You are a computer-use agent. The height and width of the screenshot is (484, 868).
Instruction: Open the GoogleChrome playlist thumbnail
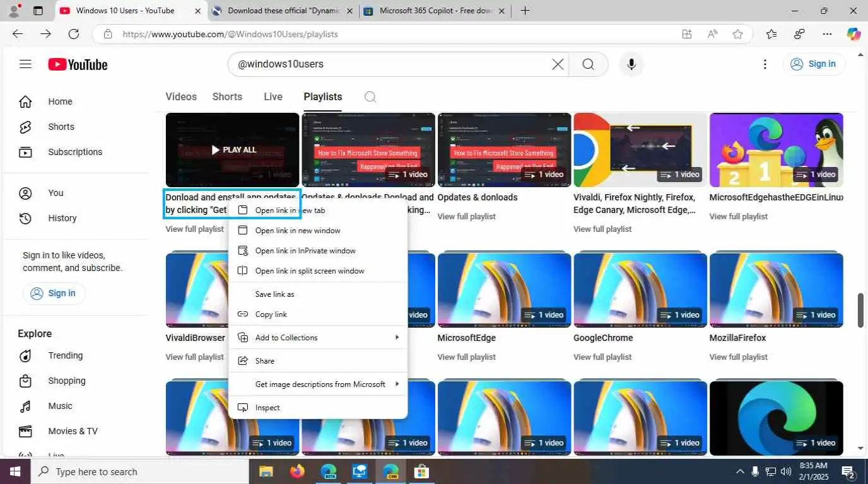click(x=640, y=291)
